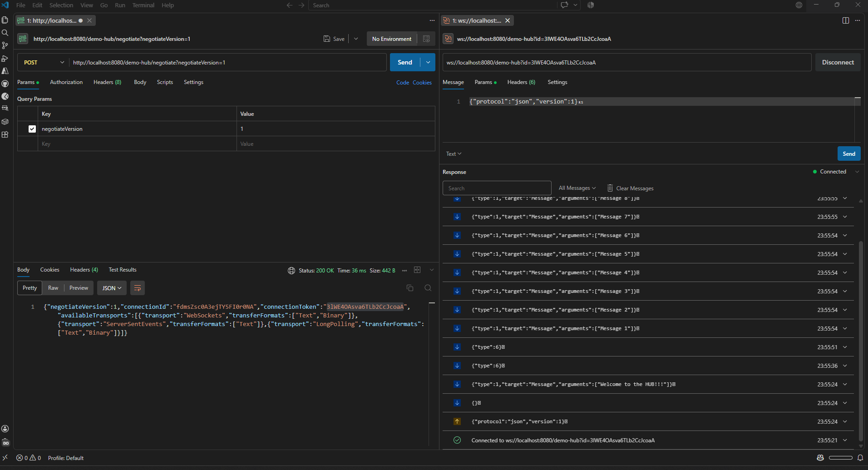Viewport: 868px width, 470px height.
Task: Open the environment quick look icon
Action: tap(426, 39)
